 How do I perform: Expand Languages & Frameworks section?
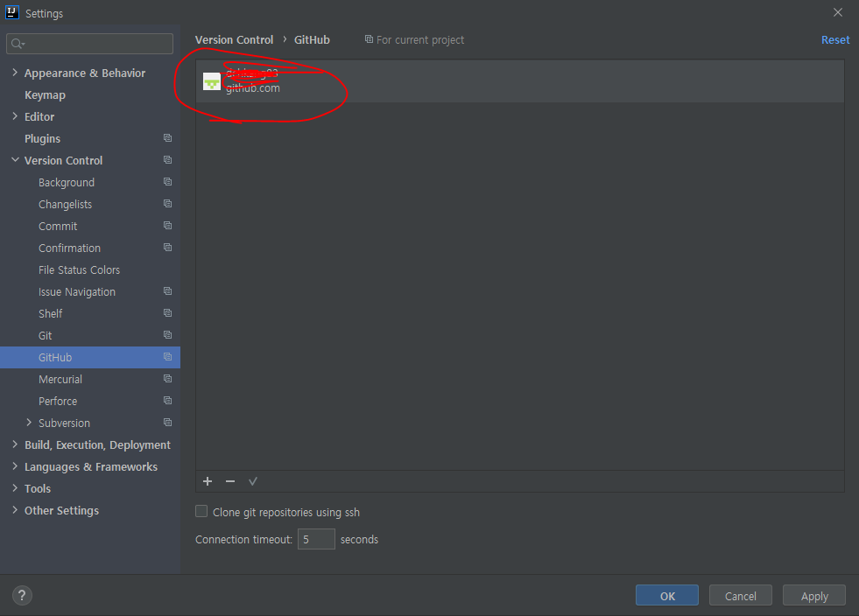tap(15, 466)
